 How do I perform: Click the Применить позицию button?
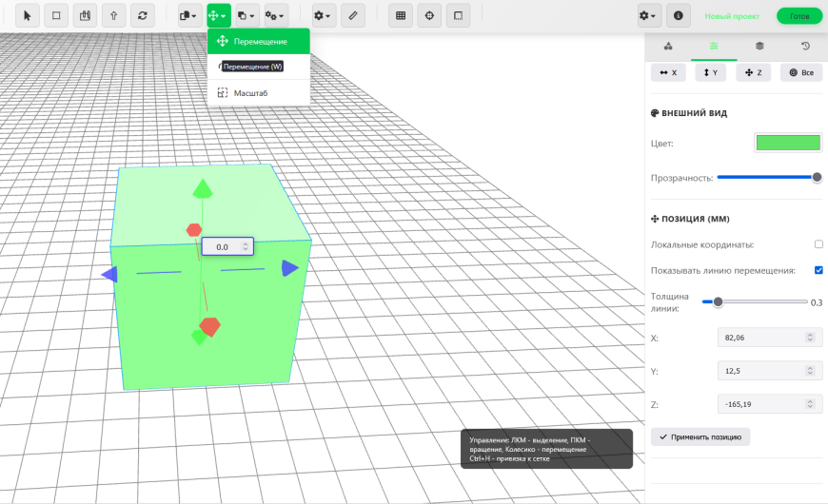(x=700, y=437)
